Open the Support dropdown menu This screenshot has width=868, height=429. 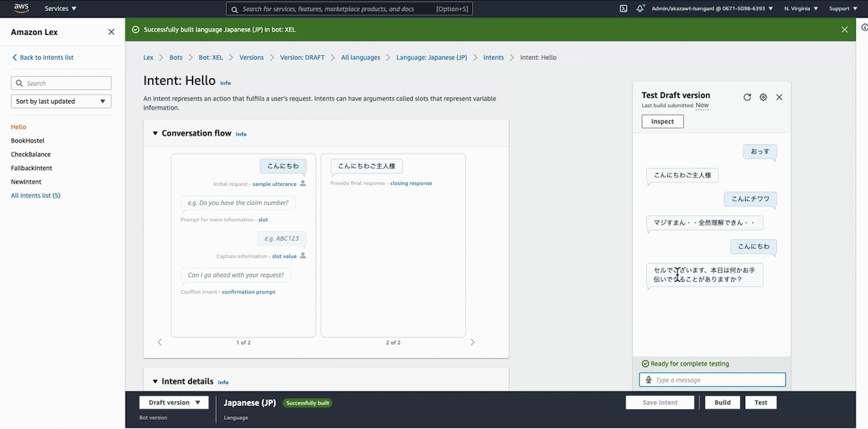pos(842,8)
